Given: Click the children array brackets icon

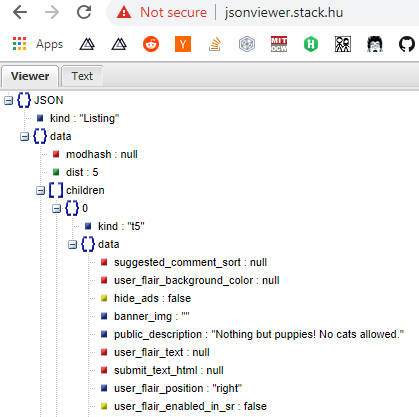Looking at the screenshot, I should click(56, 190).
